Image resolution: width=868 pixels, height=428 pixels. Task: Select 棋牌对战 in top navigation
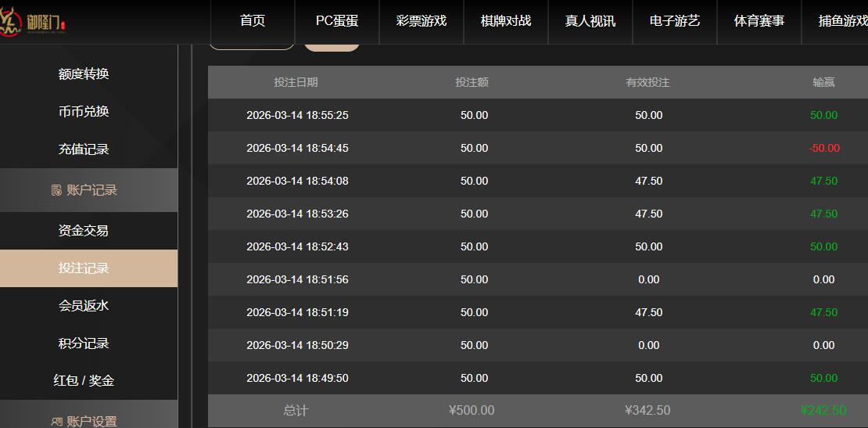506,21
